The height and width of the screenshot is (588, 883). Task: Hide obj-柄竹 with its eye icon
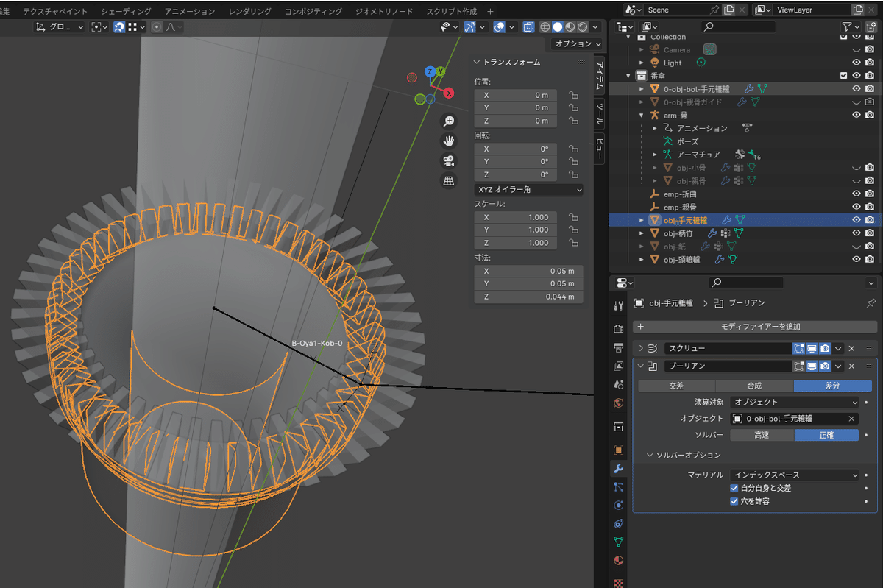tap(857, 233)
